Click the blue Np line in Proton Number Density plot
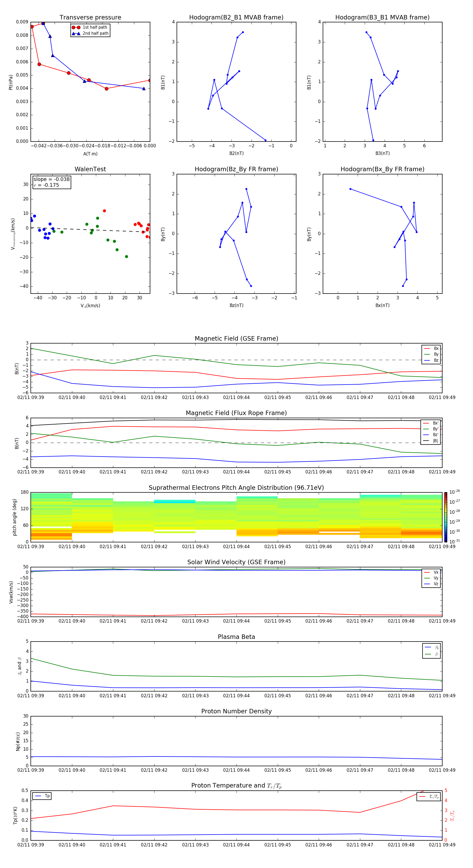473x868 pixels. (x=236, y=757)
